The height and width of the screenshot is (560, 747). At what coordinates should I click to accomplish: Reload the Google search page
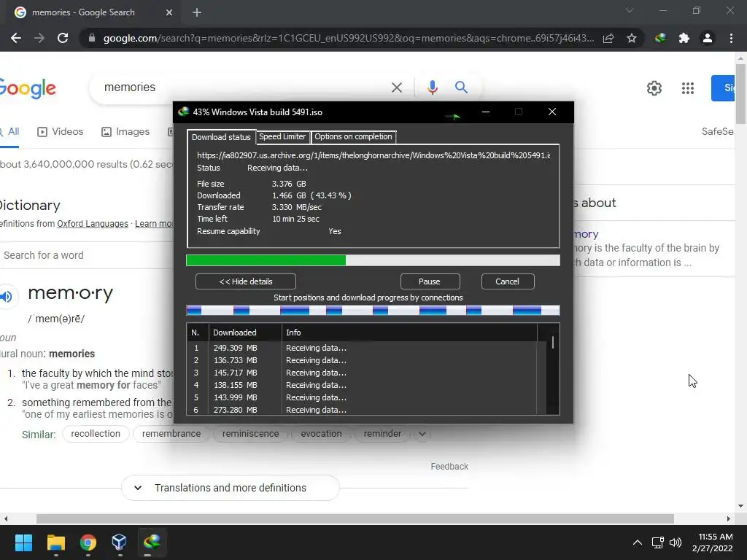63,38
